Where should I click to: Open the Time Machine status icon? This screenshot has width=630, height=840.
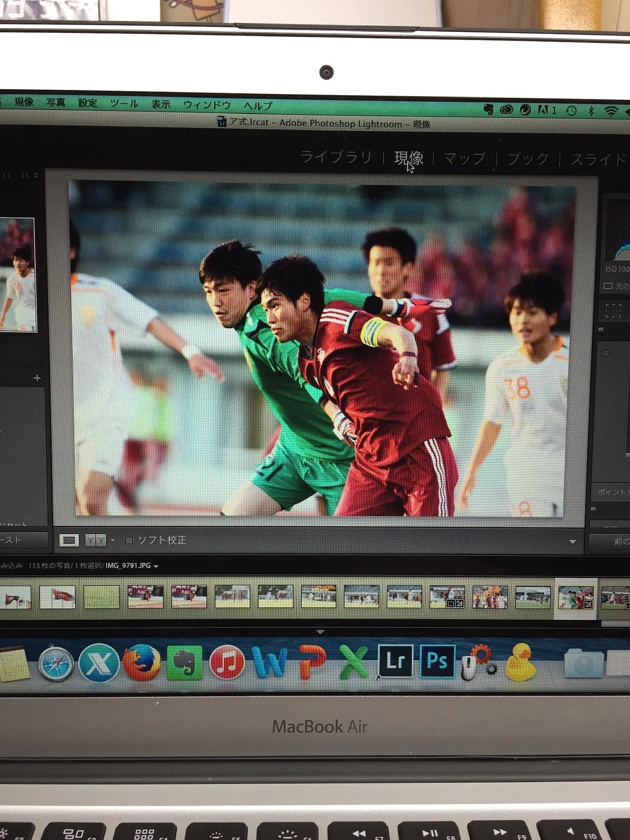click(571, 111)
